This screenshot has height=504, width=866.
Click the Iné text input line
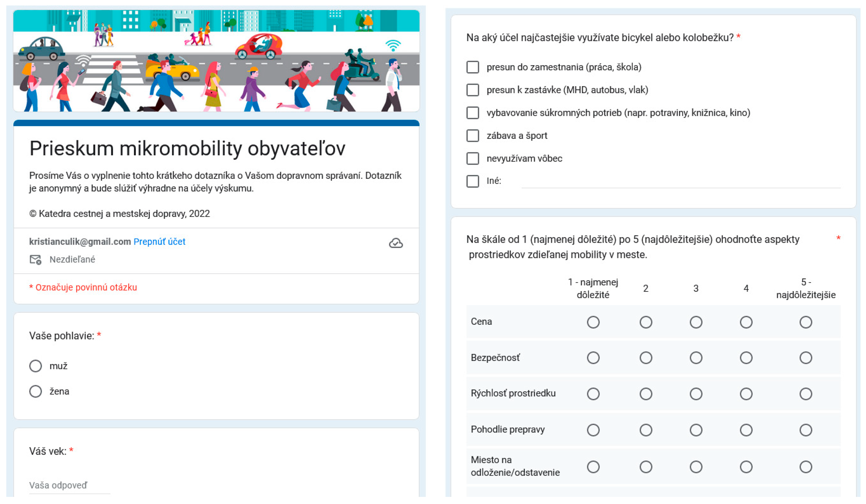tap(680, 182)
